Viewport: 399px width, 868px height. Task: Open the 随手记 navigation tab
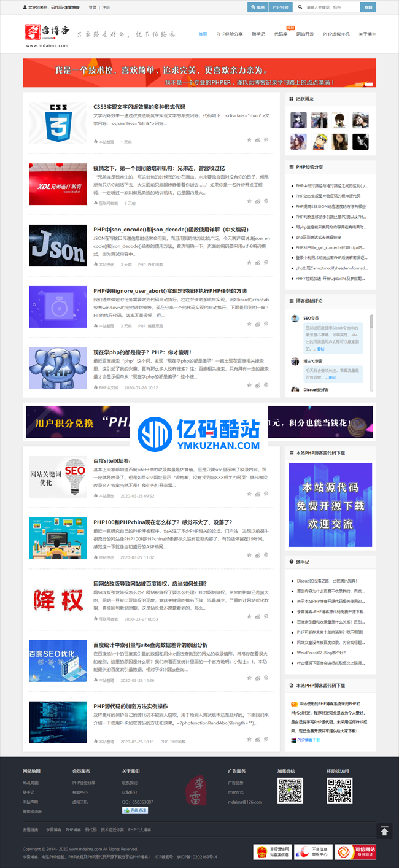coord(258,34)
